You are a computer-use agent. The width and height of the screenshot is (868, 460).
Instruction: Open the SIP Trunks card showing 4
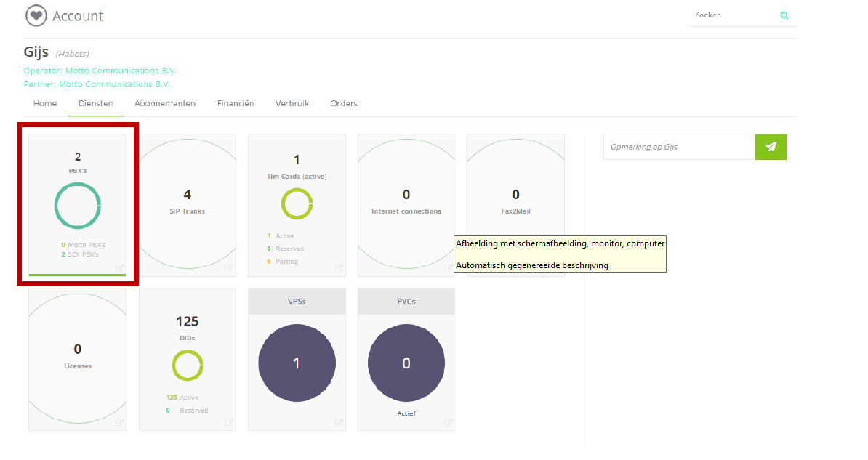point(187,205)
